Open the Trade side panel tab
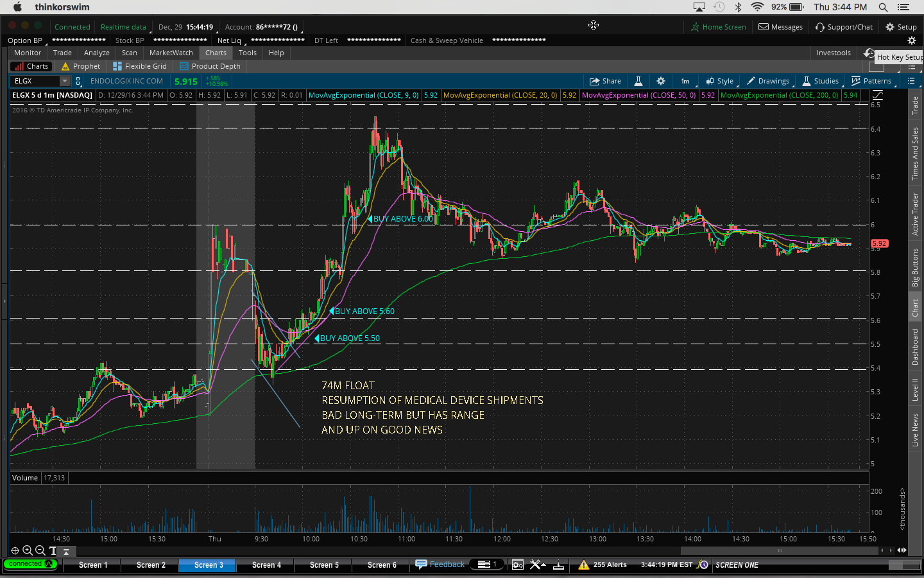Image resolution: width=924 pixels, height=578 pixels. tap(915, 105)
